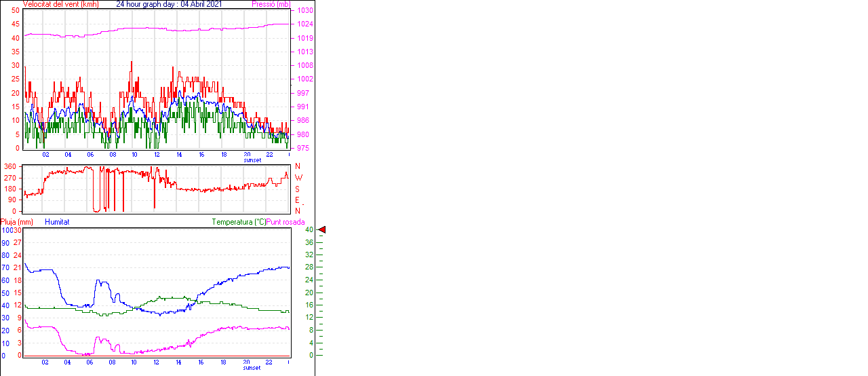Click the 360 value on wind direction axis
This screenshot has height=376, width=868.
[11, 166]
